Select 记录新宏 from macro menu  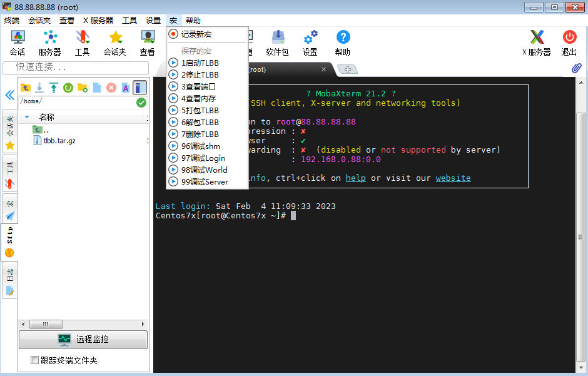pyautogui.click(x=196, y=34)
